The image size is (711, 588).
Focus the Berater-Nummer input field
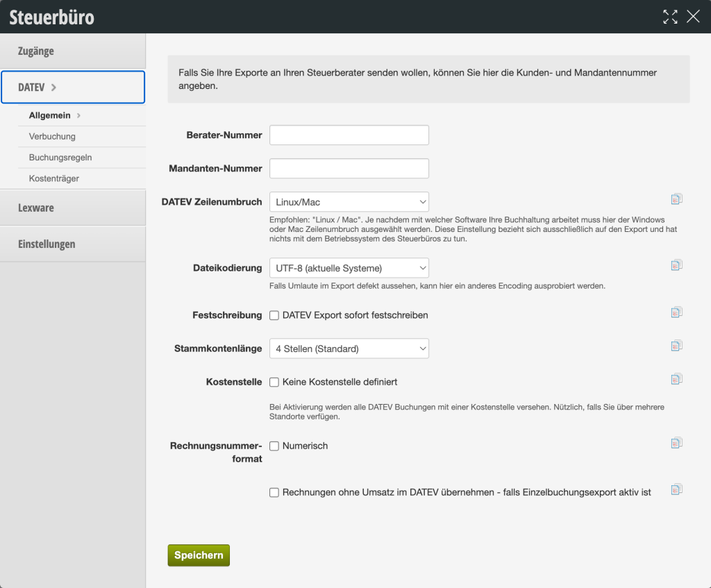349,135
